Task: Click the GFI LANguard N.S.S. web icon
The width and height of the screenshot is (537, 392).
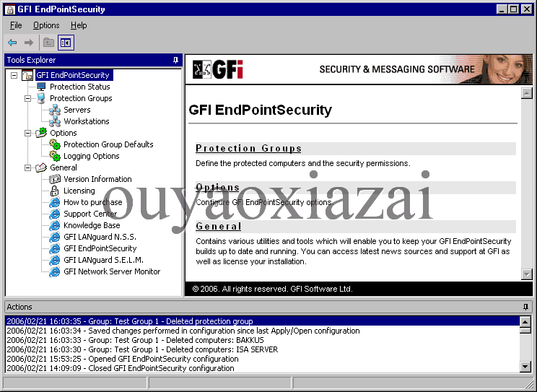Action: click(55, 237)
